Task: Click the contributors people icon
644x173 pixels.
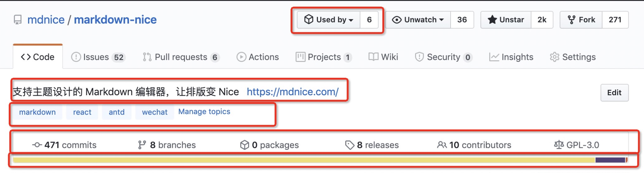Action: [x=442, y=145]
